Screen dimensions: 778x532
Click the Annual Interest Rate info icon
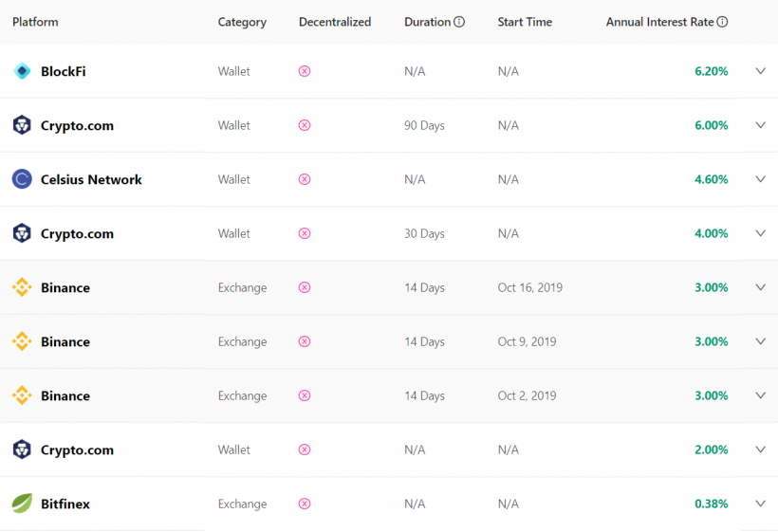722,22
